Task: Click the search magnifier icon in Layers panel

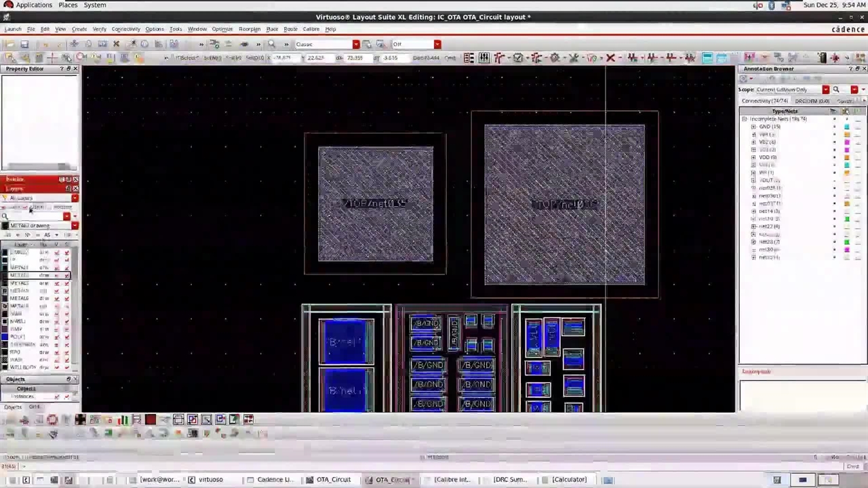Action: pyautogui.click(x=5, y=217)
